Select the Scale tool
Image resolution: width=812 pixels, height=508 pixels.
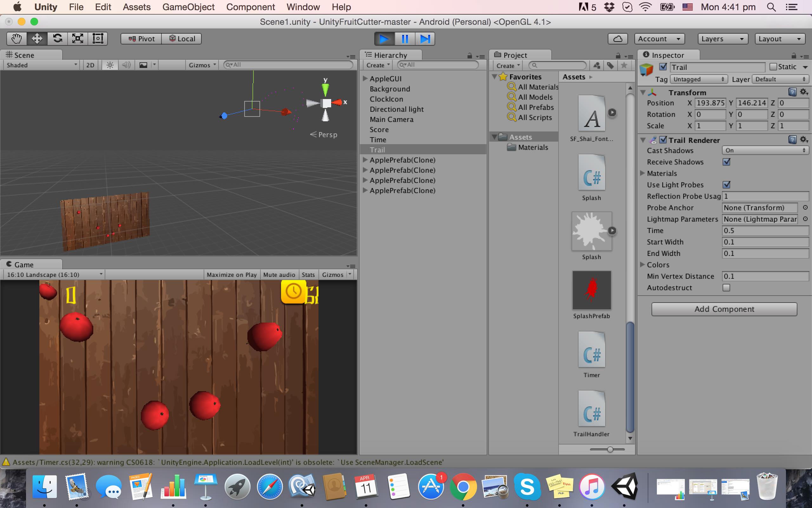coord(77,39)
